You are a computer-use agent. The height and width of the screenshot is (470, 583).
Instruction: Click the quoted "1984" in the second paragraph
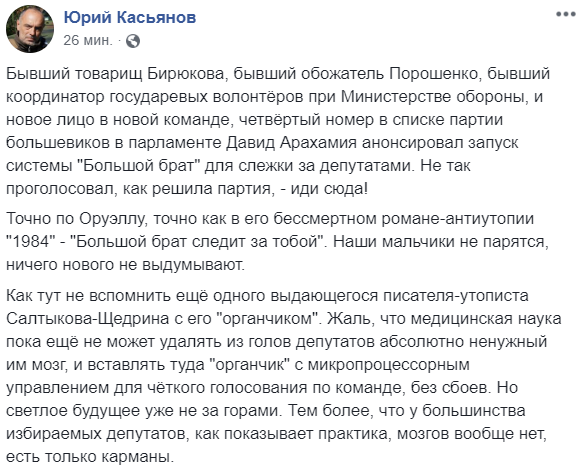pos(30,242)
